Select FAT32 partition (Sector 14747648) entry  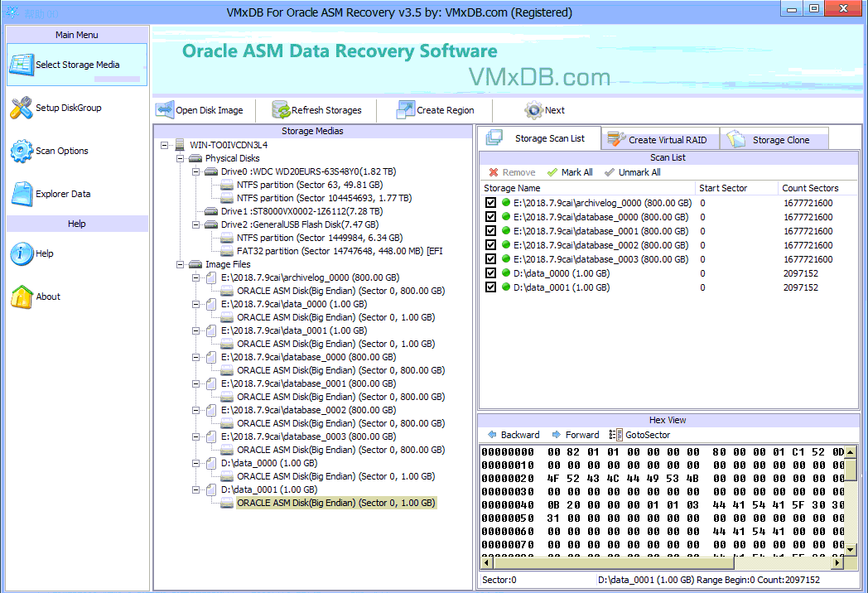pyautogui.click(x=340, y=252)
